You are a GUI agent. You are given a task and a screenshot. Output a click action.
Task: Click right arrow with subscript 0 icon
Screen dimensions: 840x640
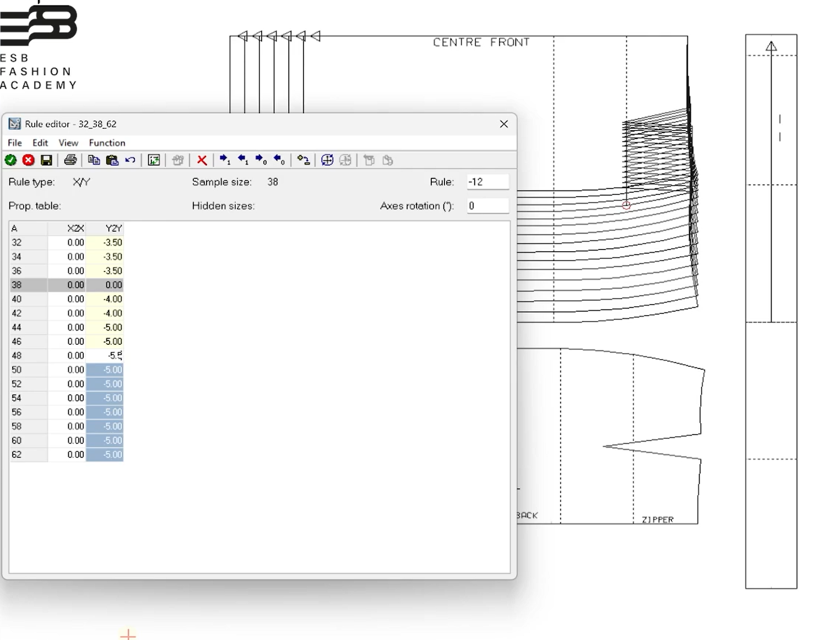tap(261, 160)
